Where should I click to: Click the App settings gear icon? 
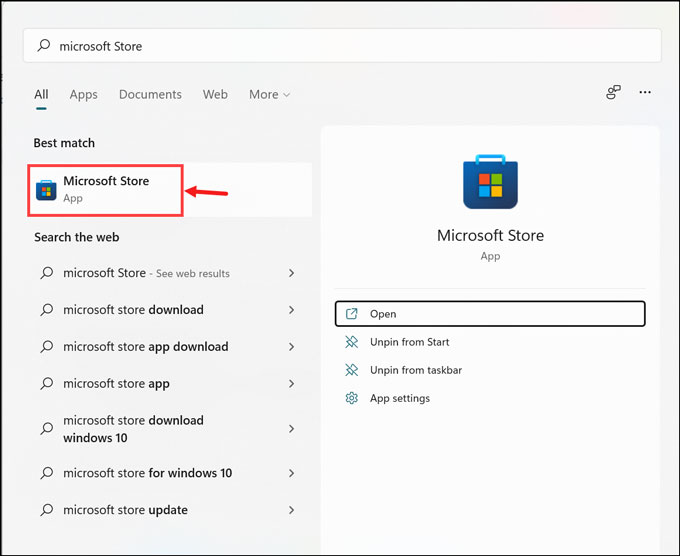[351, 398]
